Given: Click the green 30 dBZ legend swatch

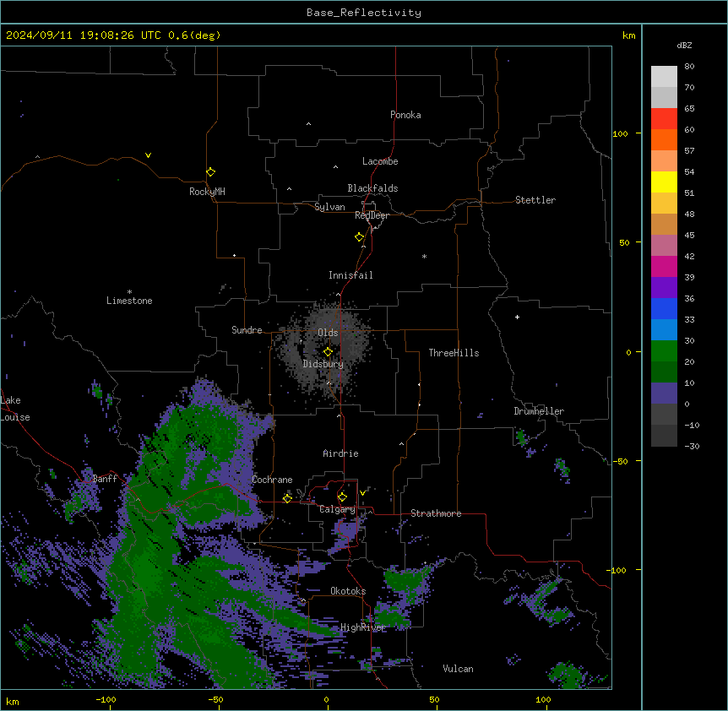Looking at the screenshot, I should coord(664,350).
